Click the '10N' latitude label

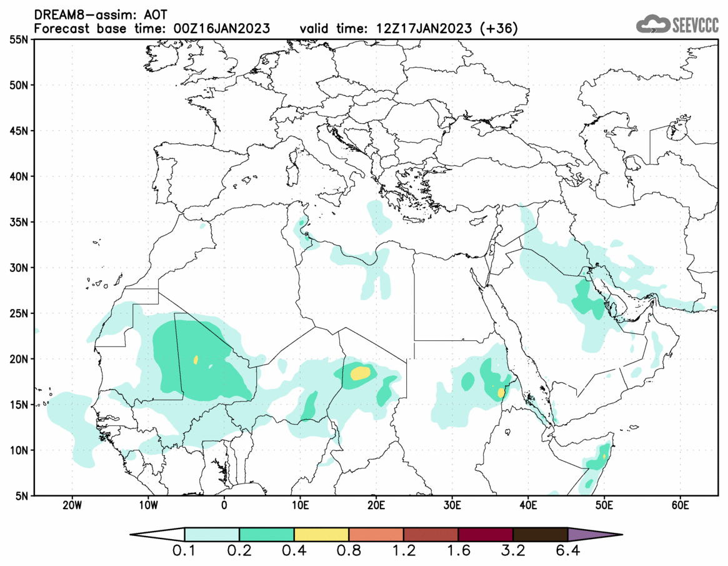[19, 450]
